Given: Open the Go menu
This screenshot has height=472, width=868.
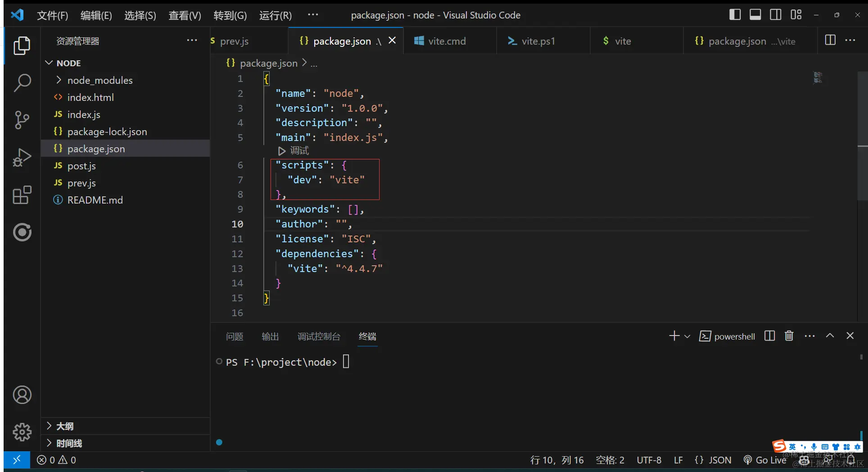Looking at the screenshot, I should click(230, 15).
